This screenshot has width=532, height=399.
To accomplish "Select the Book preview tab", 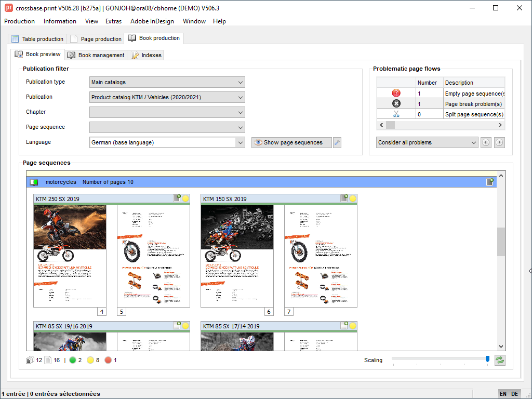I will tap(37, 54).
